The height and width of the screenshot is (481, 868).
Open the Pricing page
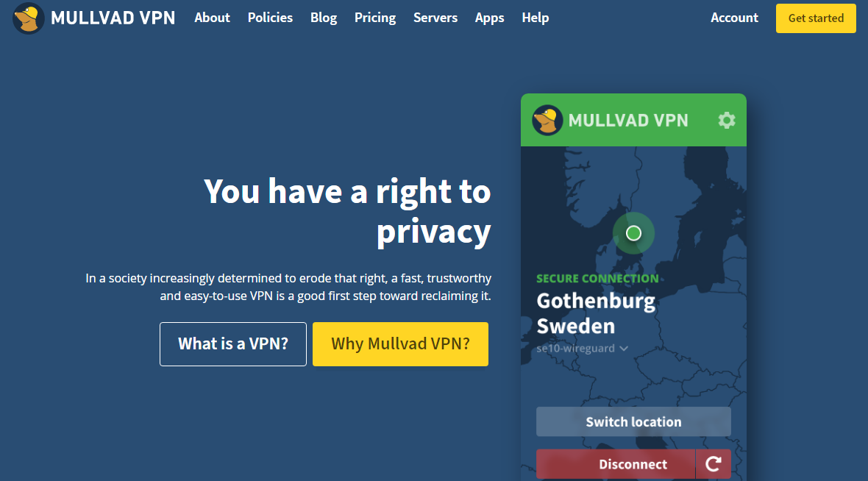(375, 18)
